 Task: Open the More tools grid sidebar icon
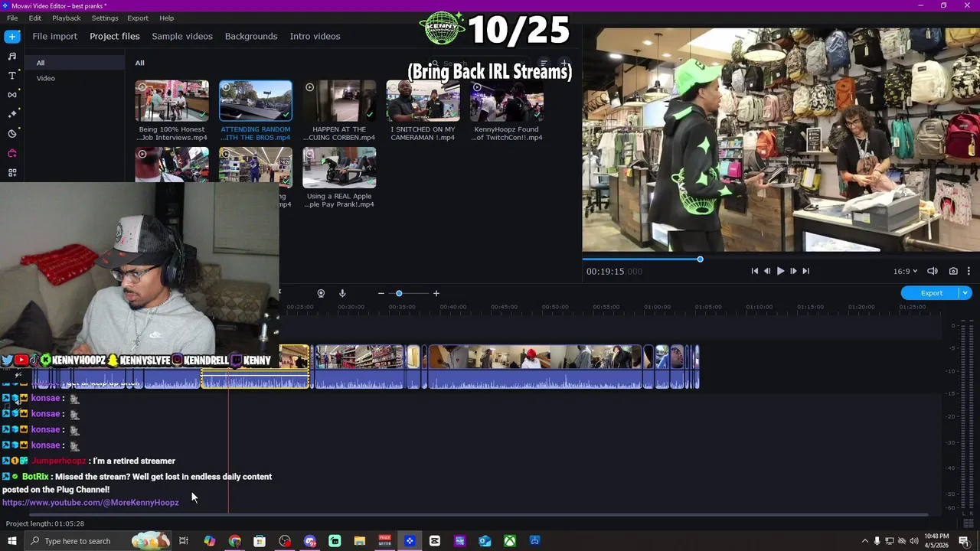tap(11, 173)
